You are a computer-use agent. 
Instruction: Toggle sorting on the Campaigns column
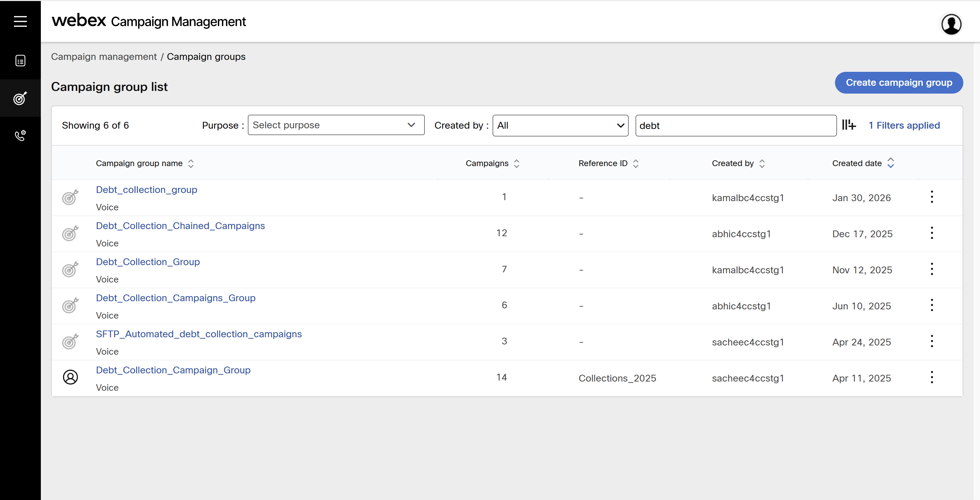pos(516,163)
